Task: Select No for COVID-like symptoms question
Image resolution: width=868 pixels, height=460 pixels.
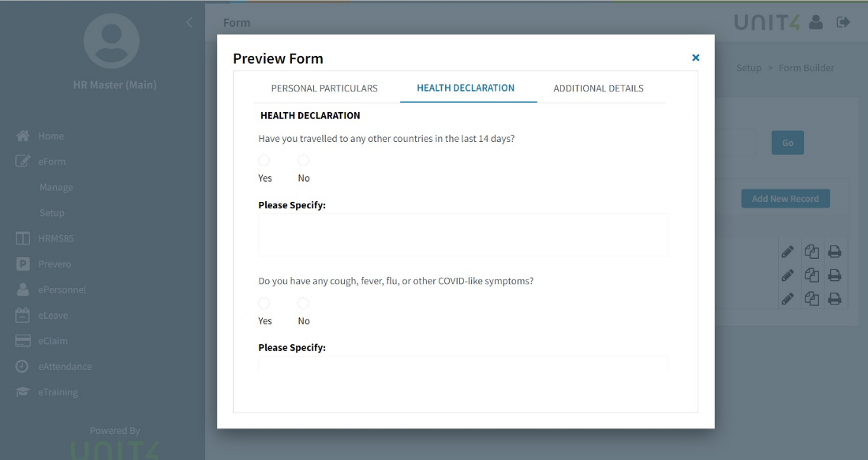Action: pos(303,303)
